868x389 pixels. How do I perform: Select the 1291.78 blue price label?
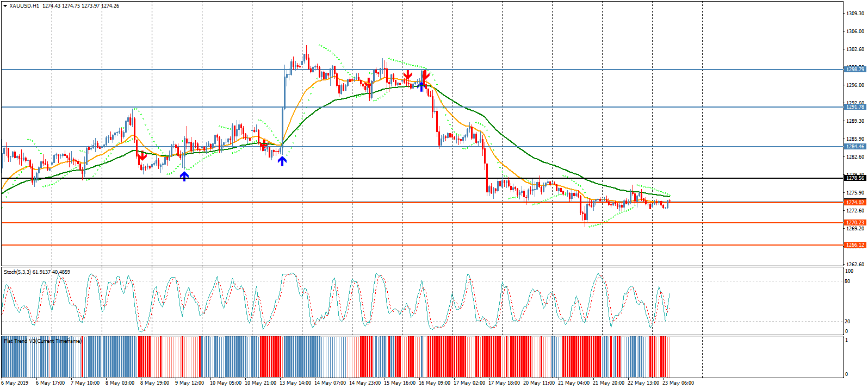pos(855,107)
